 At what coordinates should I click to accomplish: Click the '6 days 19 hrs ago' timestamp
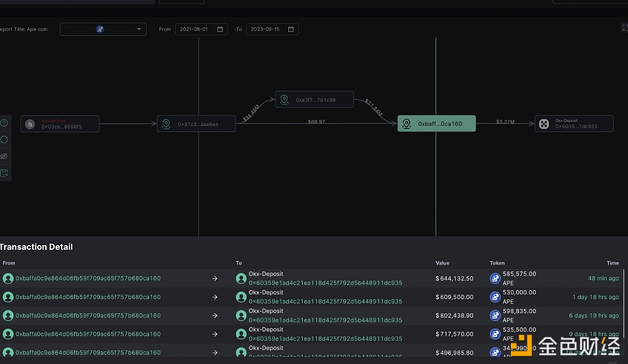click(594, 316)
